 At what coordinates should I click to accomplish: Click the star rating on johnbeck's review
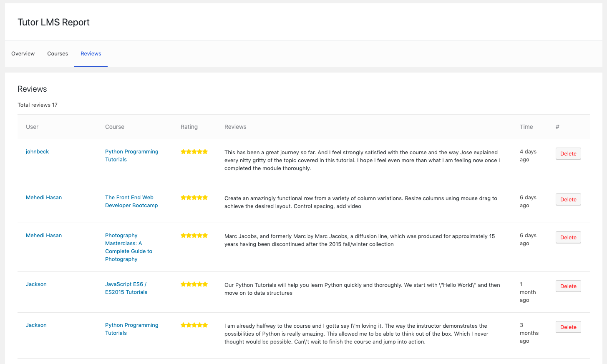point(194,152)
